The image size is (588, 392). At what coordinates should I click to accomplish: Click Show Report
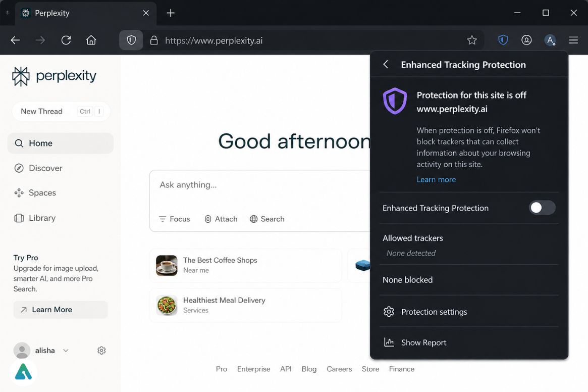pyautogui.click(x=469, y=342)
